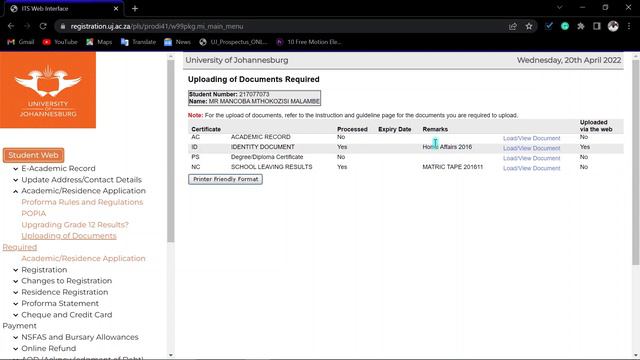The width and height of the screenshot is (640, 360).
Task: Expand Changes to Registration menu
Action: point(67,281)
